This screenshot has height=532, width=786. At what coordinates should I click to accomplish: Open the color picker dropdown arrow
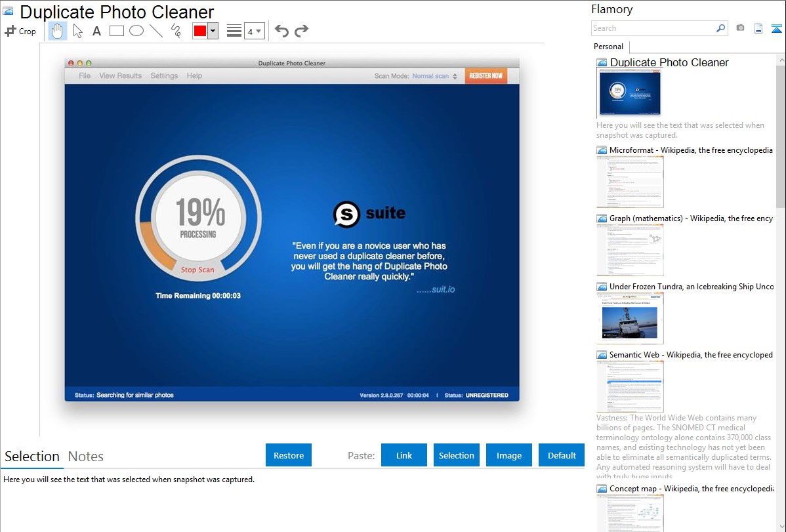click(213, 31)
